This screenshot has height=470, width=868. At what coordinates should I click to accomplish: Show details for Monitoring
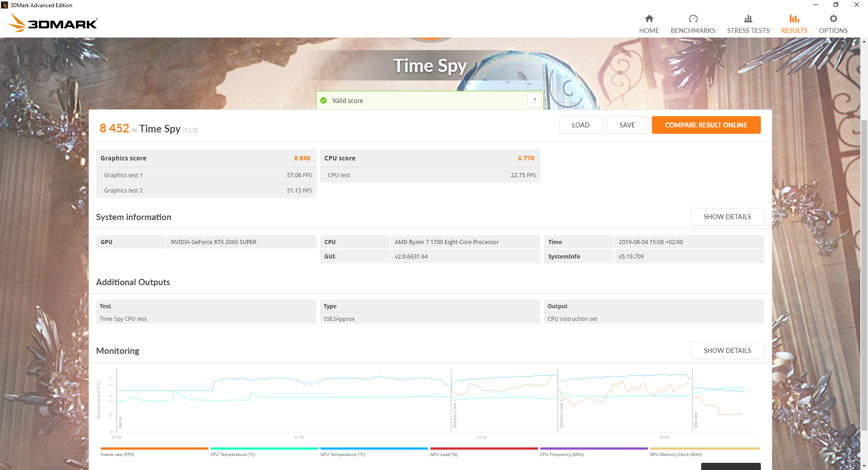point(727,351)
